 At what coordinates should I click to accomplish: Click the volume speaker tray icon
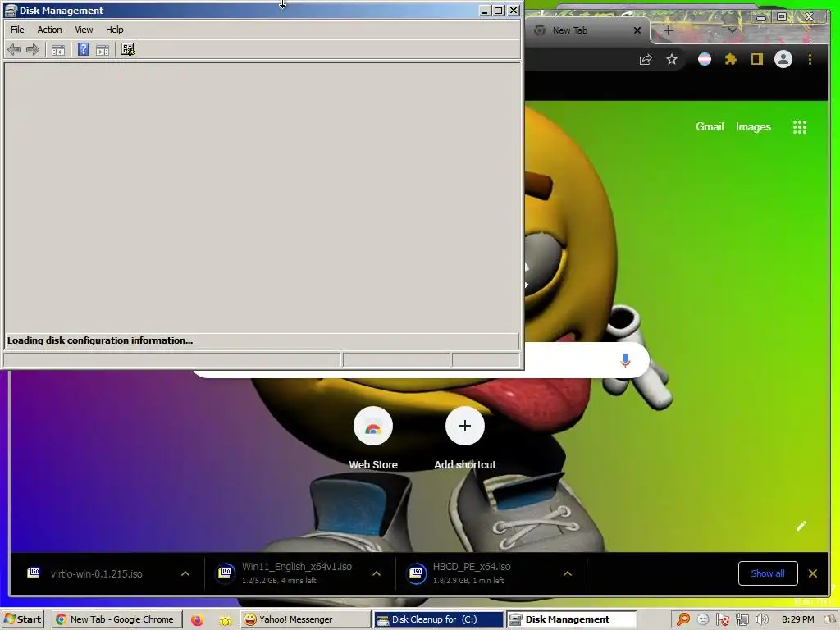[762, 620]
